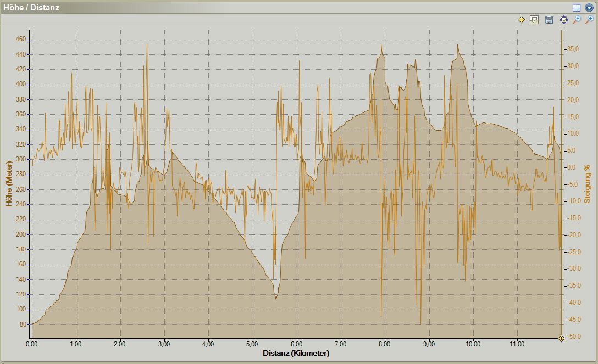Click the panel layout icon in title bar
The height and width of the screenshot is (364, 598).
[x=577, y=8]
